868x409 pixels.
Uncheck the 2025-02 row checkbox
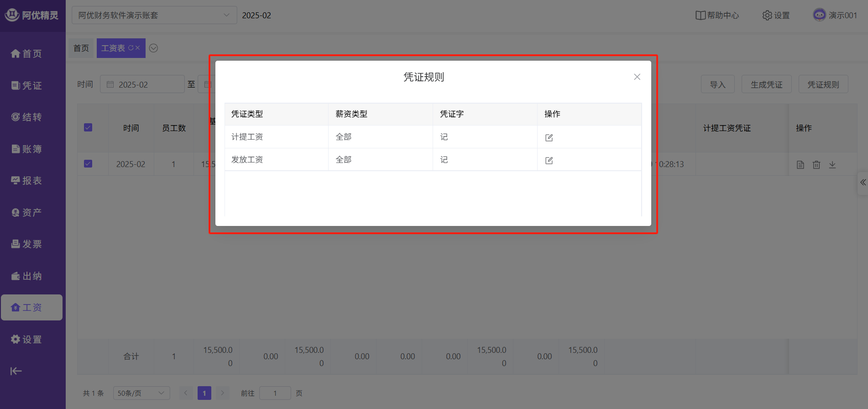pos(88,164)
